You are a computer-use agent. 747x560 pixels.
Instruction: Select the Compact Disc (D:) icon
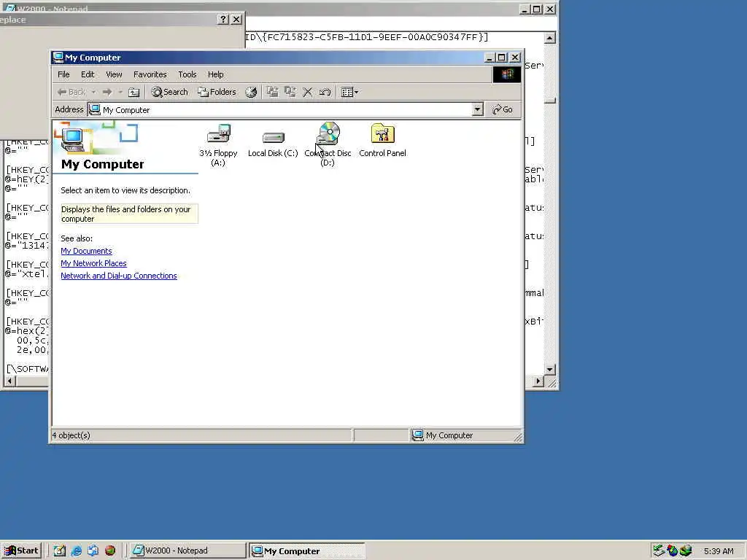coord(328,145)
